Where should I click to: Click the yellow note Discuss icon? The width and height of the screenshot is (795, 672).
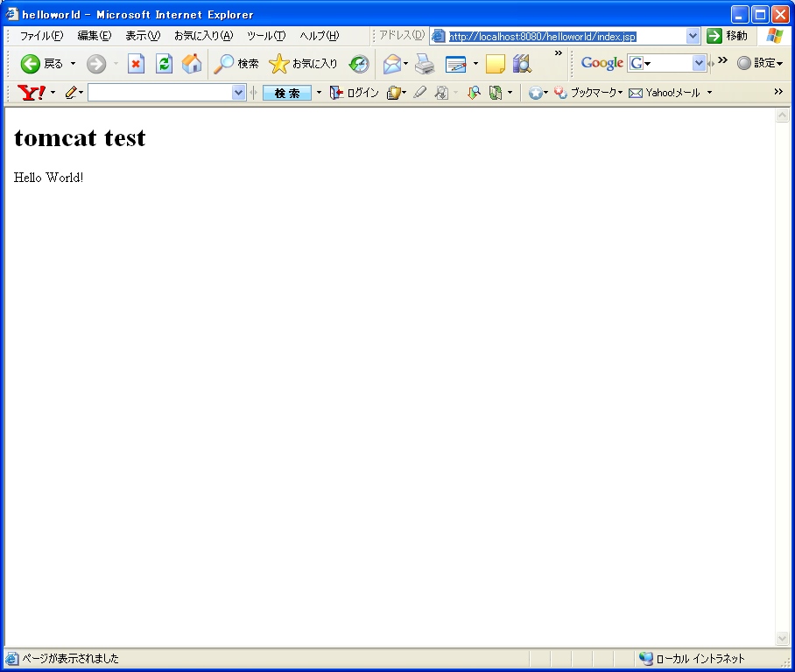[x=496, y=65]
